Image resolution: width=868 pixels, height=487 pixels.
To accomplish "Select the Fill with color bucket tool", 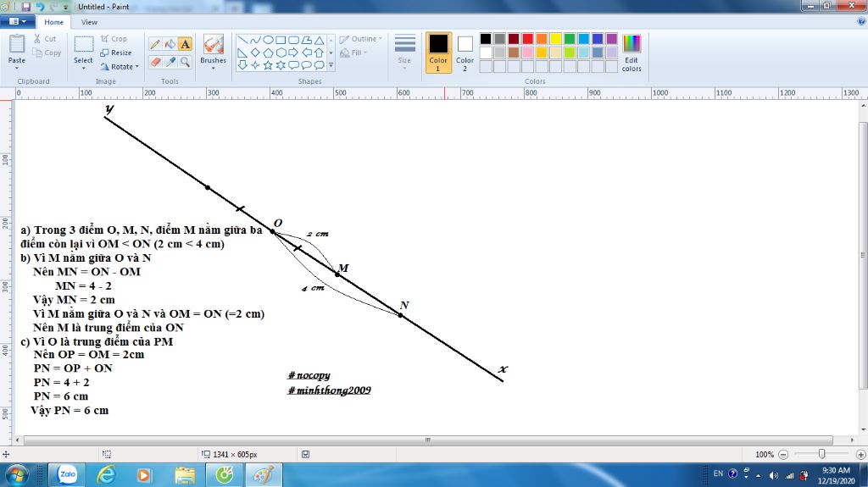I will pos(170,44).
